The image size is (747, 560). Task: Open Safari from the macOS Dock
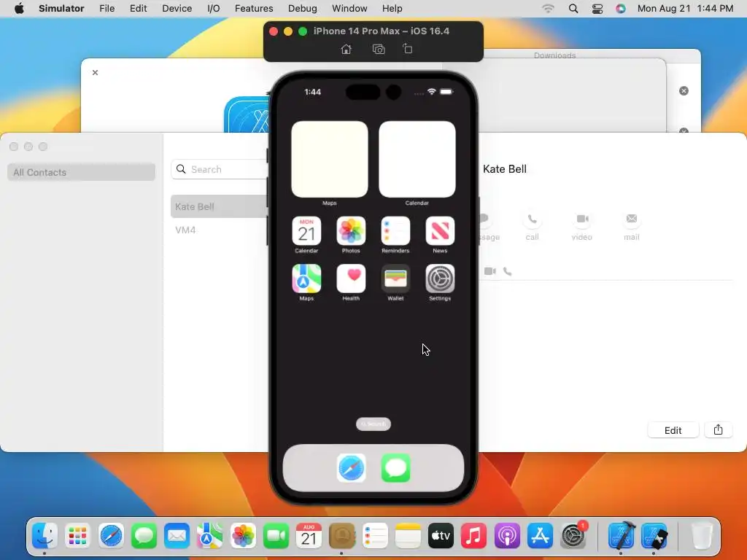point(111,536)
